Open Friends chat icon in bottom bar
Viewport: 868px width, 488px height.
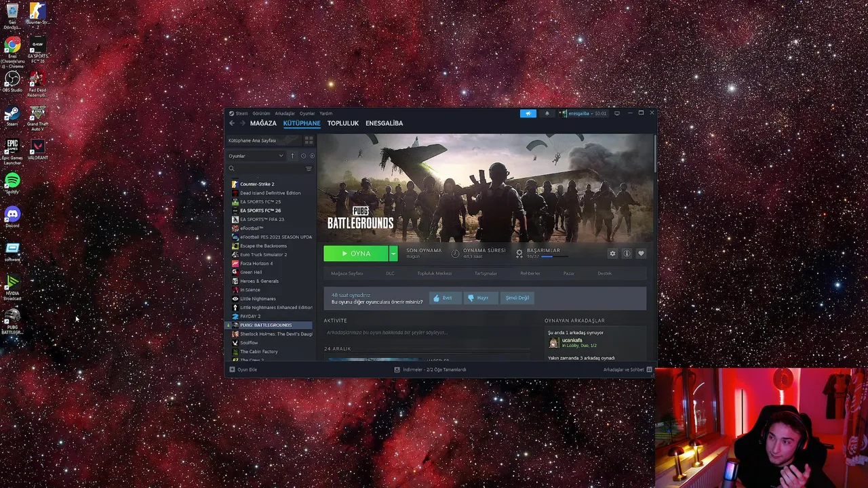650,369
